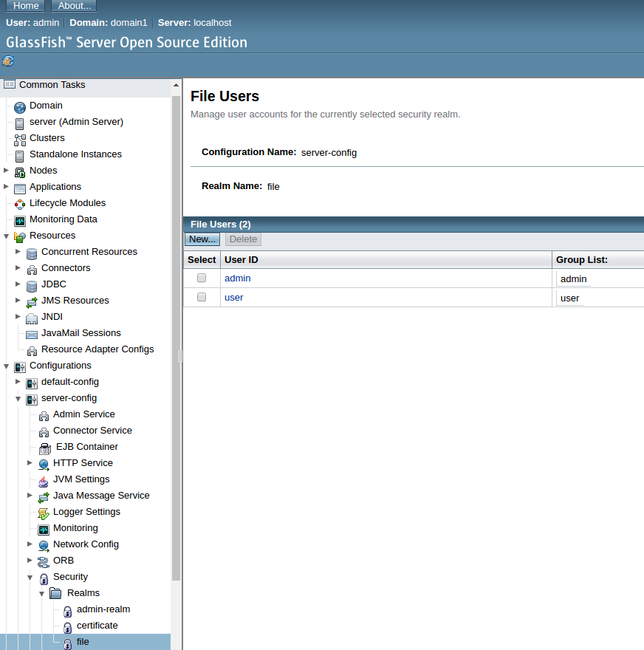The height and width of the screenshot is (650, 644).
Task: Expand the Applications tree node
Action: coord(6,187)
